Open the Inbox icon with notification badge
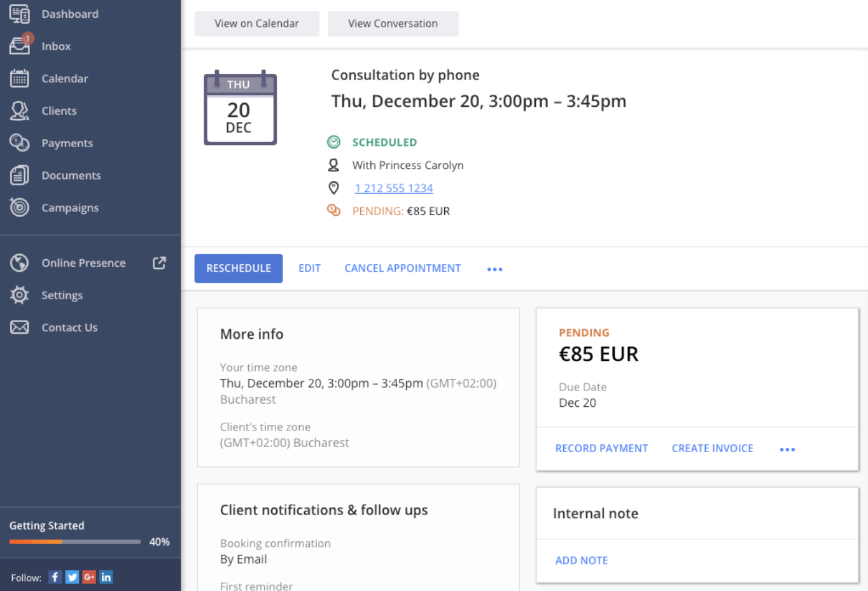868x591 pixels. (20, 45)
